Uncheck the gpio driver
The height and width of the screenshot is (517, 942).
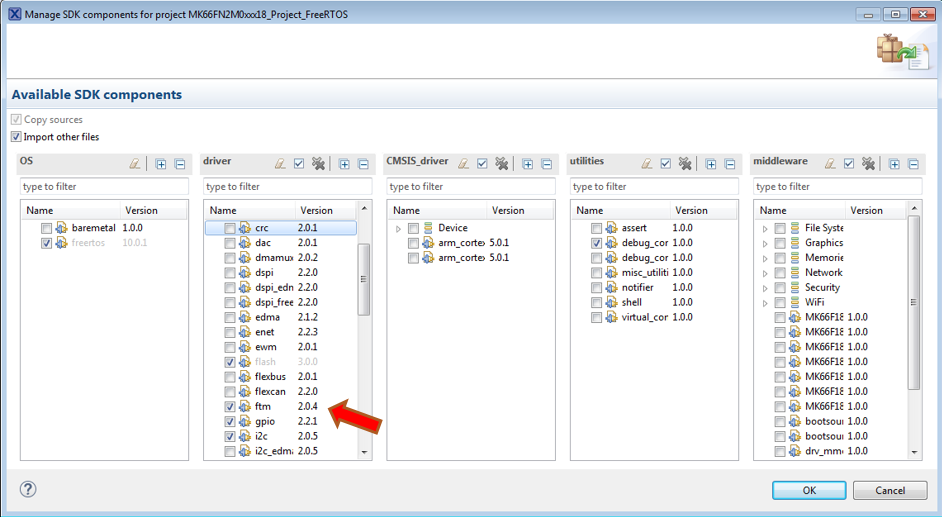(229, 422)
